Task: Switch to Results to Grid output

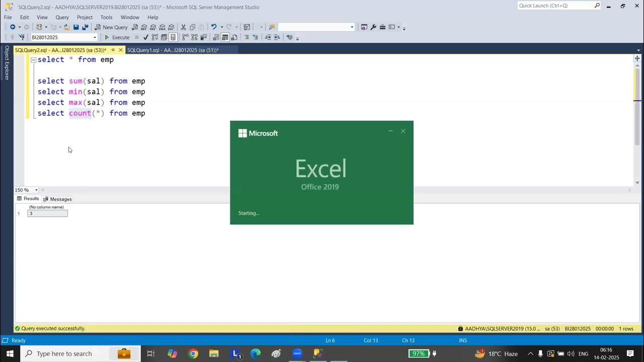Action: tap(225, 37)
